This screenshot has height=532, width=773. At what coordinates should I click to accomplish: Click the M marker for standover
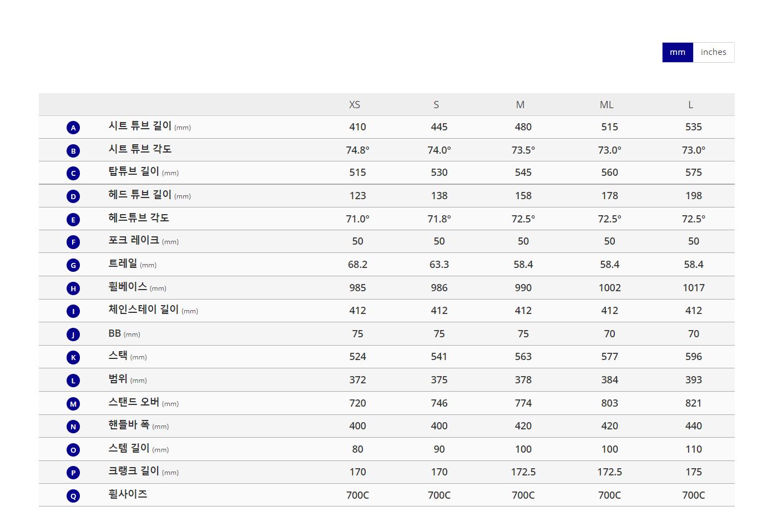click(73, 404)
